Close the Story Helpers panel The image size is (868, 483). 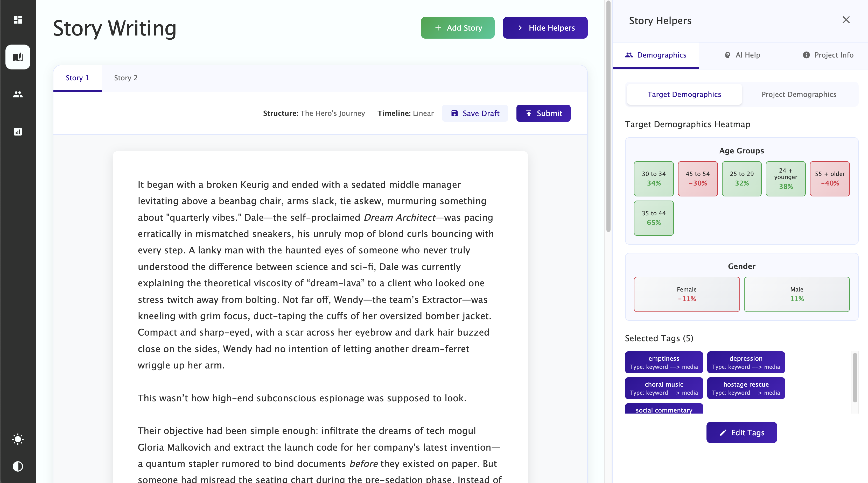(x=846, y=20)
